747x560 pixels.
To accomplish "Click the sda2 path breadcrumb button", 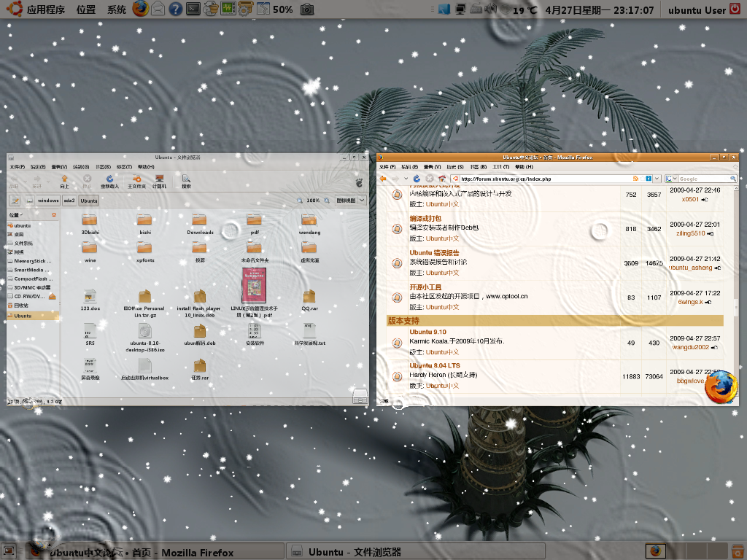I will (69, 201).
